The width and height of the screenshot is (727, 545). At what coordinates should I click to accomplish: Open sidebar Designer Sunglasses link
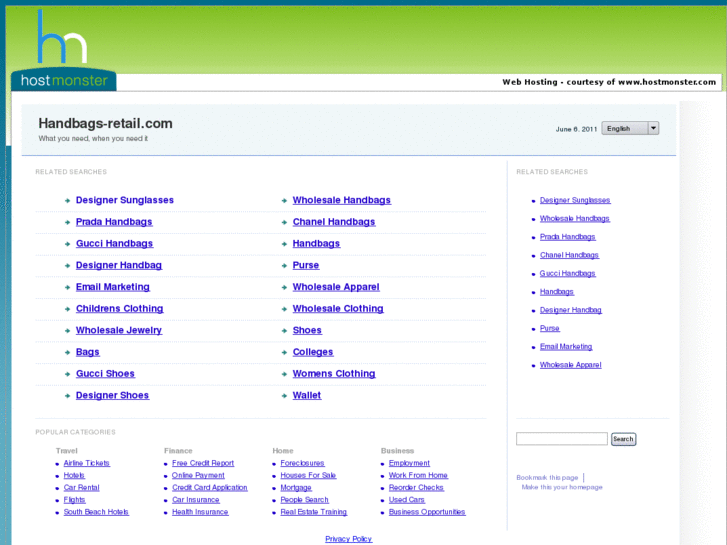pos(575,200)
